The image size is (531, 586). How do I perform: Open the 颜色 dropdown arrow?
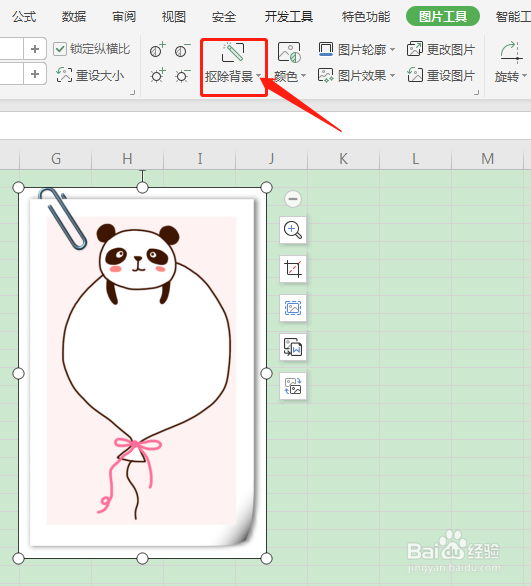(x=303, y=76)
